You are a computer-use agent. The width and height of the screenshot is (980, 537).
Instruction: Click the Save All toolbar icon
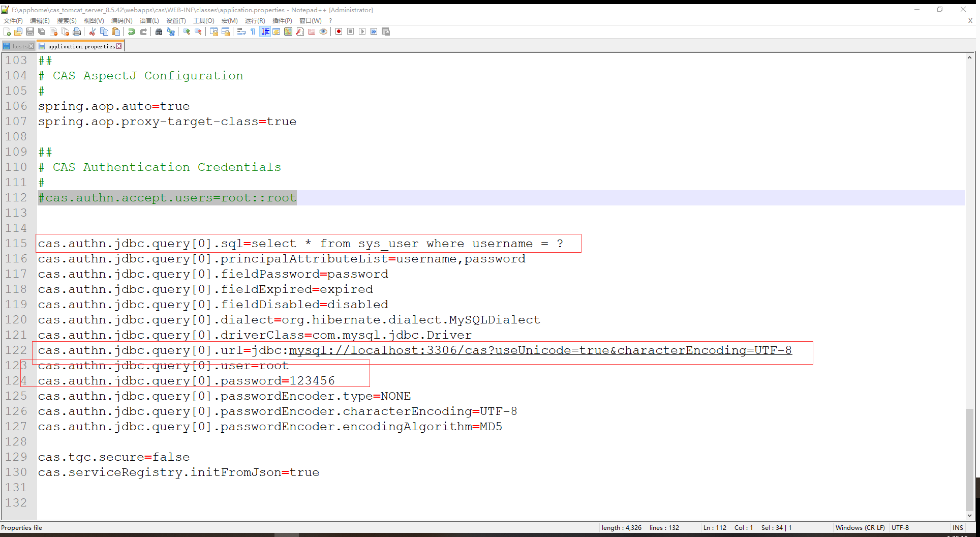(42, 32)
